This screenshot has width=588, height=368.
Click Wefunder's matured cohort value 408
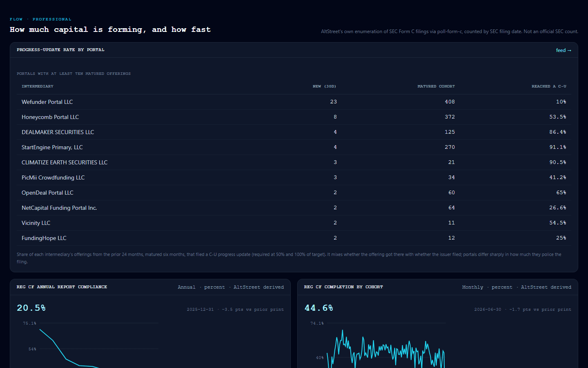(x=450, y=102)
